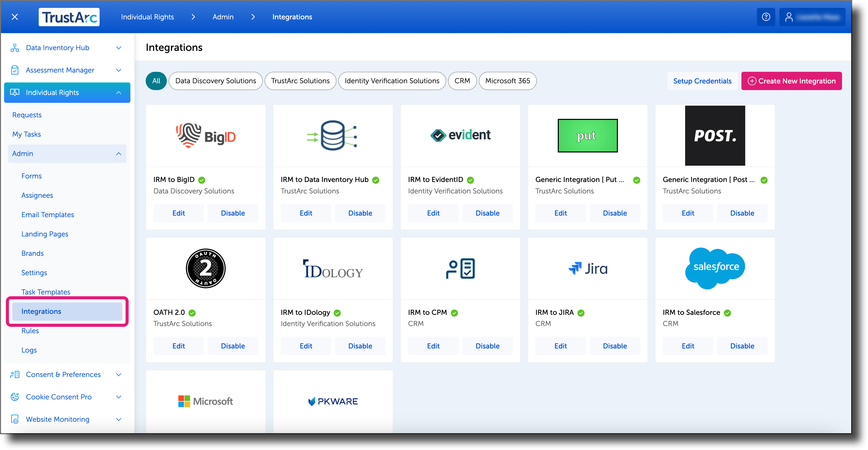Click the CPM person-checklist logo
Viewport: 868px width, 450px height.
(x=460, y=269)
